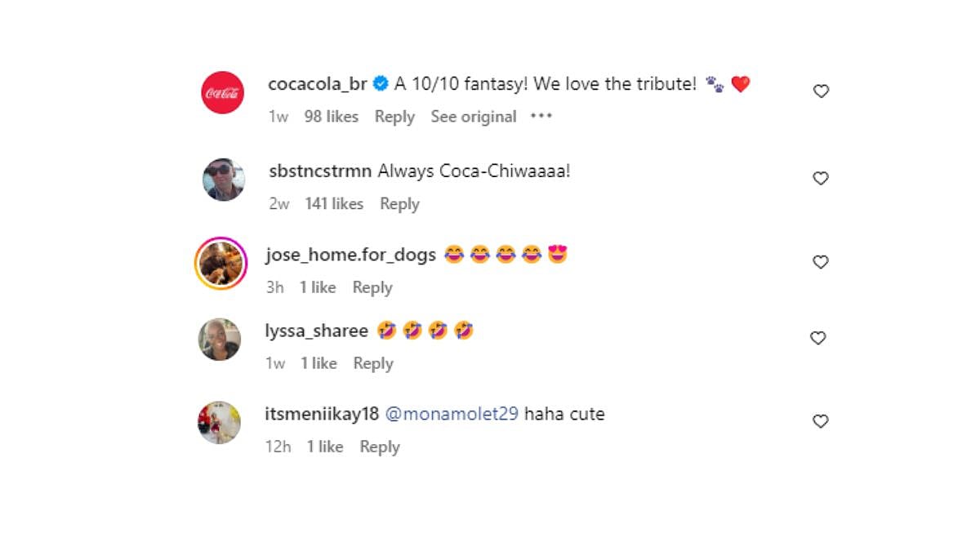Image resolution: width=980 pixels, height=551 pixels.
Task: Click the lyssa_sharee profile photo
Action: (x=220, y=340)
